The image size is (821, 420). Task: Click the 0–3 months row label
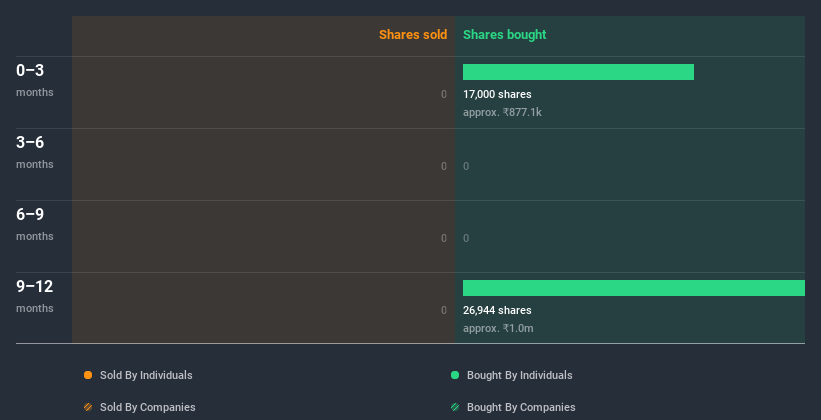click(35, 80)
